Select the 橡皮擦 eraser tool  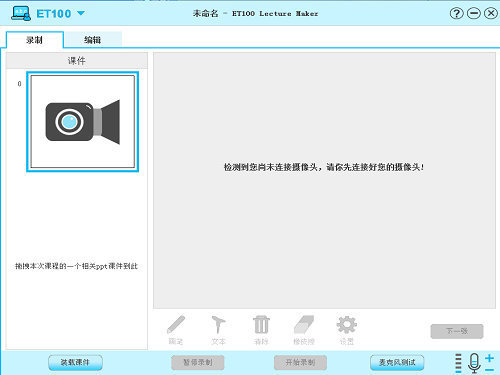(x=304, y=329)
